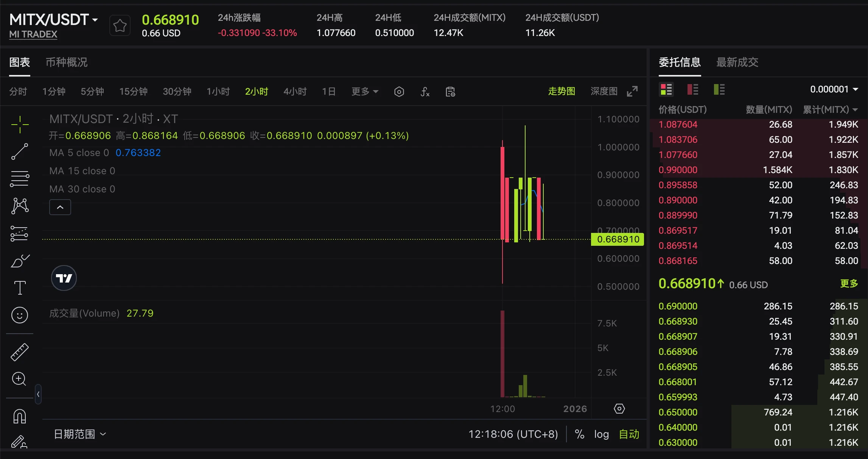Screen dimensions: 868x459
Task: Open the emoji sticker tool
Action: point(20,315)
